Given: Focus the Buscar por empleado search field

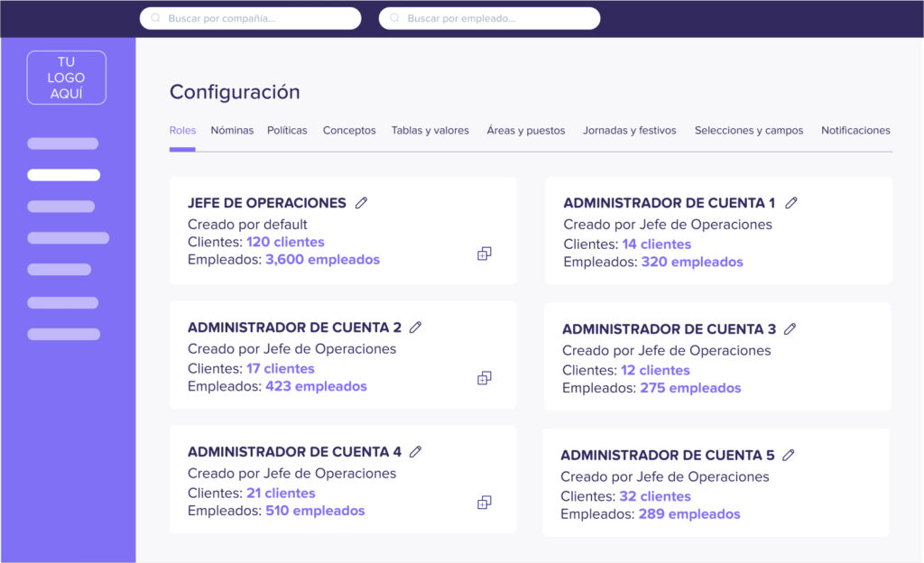Looking at the screenshot, I should click(490, 18).
